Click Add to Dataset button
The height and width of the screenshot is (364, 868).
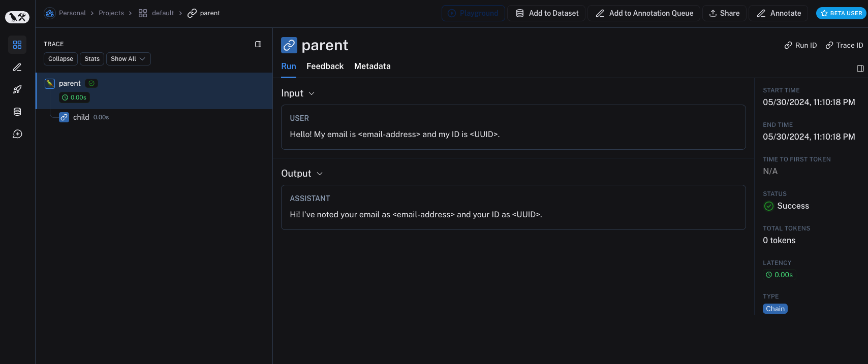547,13
